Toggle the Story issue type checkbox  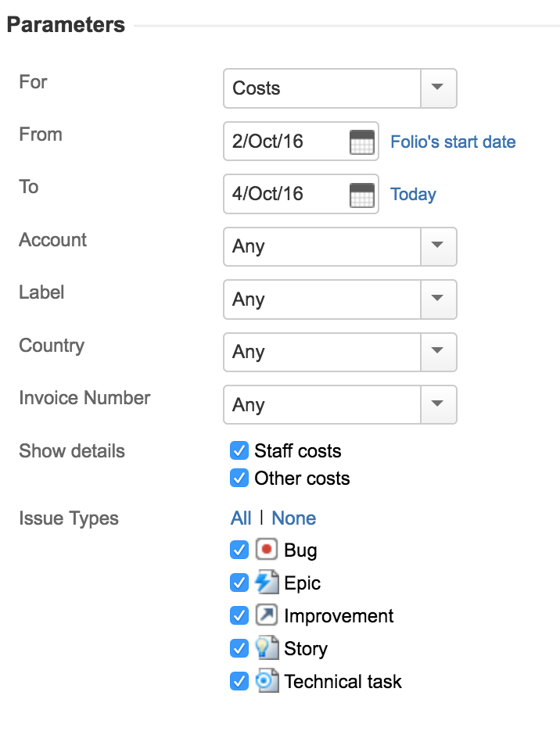pyautogui.click(x=239, y=648)
